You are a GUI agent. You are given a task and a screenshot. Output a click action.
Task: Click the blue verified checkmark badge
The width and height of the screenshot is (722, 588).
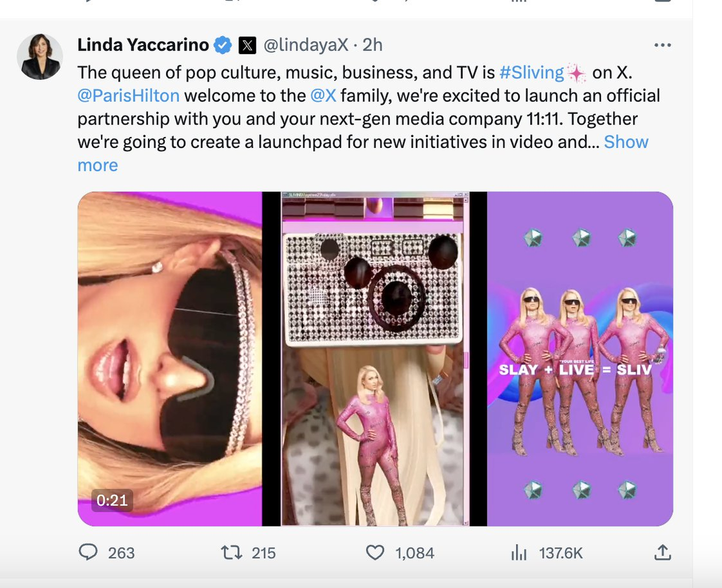point(224,45)
